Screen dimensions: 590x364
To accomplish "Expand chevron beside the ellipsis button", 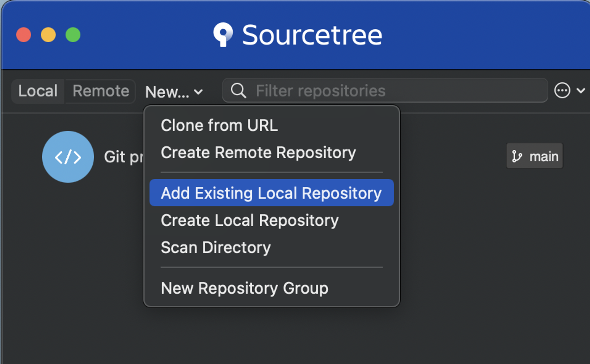I will click(x=581, y=91).
